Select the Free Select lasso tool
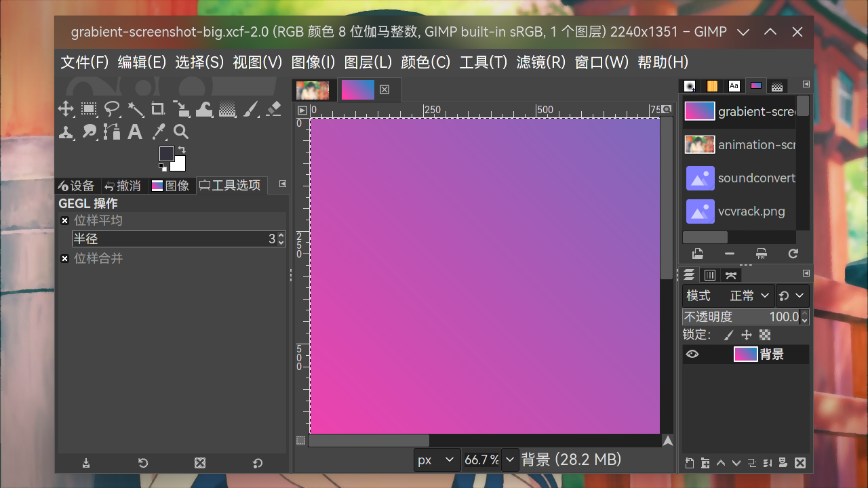 112,109
